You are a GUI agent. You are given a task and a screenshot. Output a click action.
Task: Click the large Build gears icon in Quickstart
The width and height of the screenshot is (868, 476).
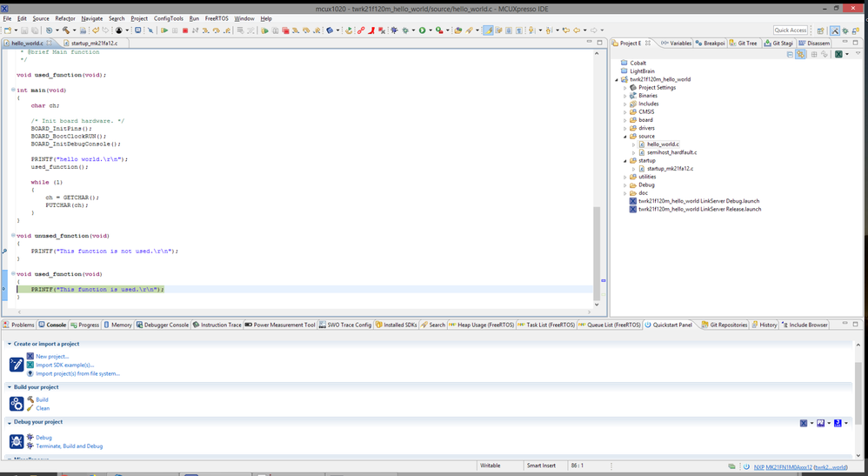[x=17, y=404]
